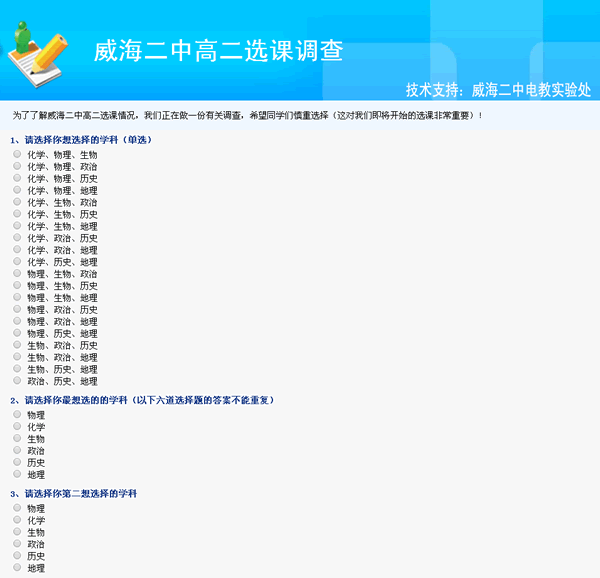Select 政治 in question 2
The width and height of the screenshot is (600, 578).
[17, 450]
